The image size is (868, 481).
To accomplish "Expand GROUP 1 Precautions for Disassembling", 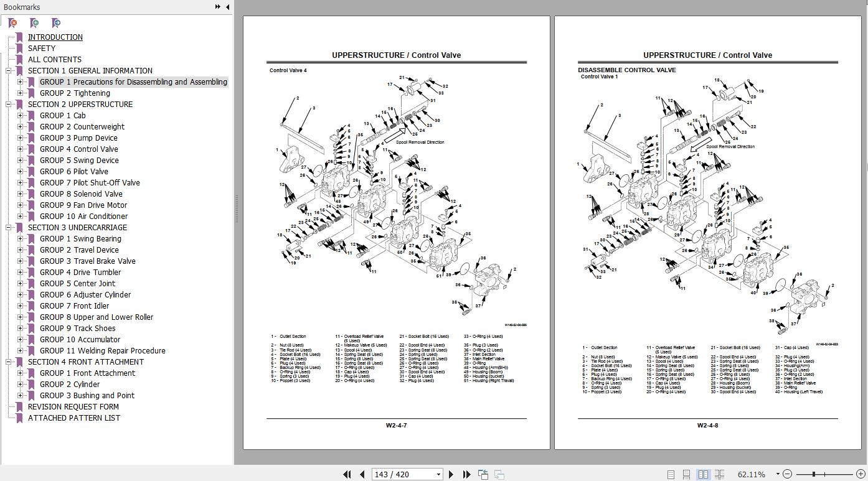I will [x=21, y=82].
